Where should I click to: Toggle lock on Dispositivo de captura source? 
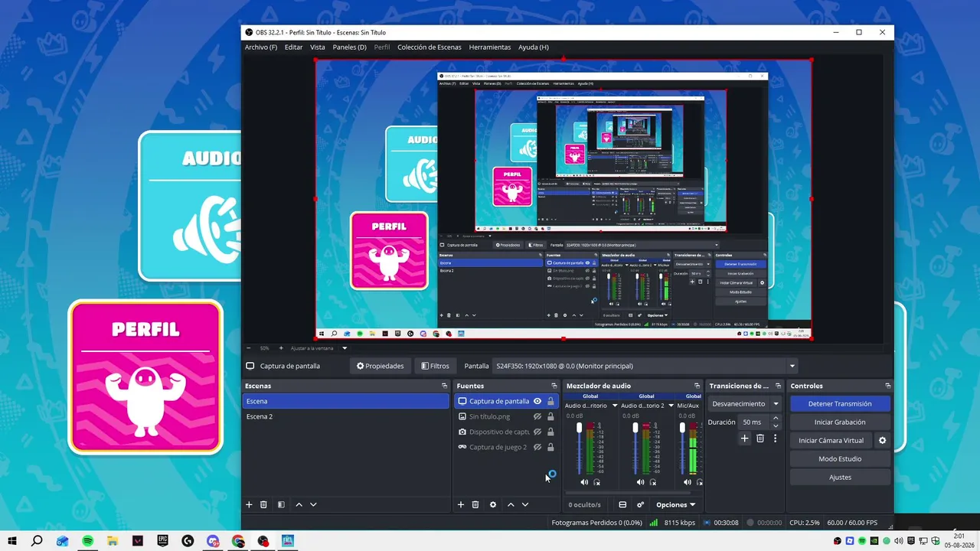(550, 432)
